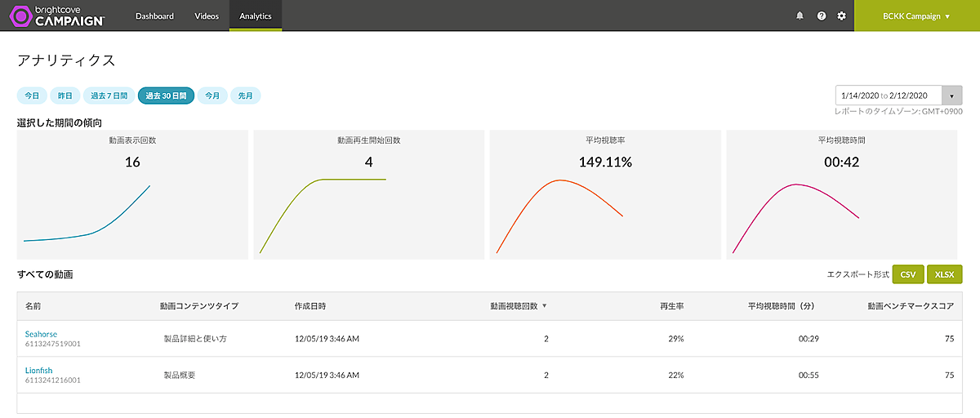Select the 今日 period filter

pos(32,96)
